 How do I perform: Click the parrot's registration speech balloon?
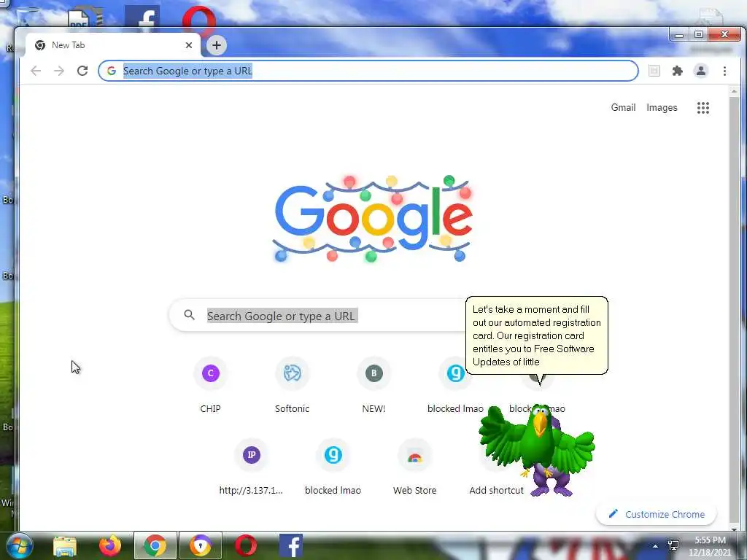pos(536,335)
